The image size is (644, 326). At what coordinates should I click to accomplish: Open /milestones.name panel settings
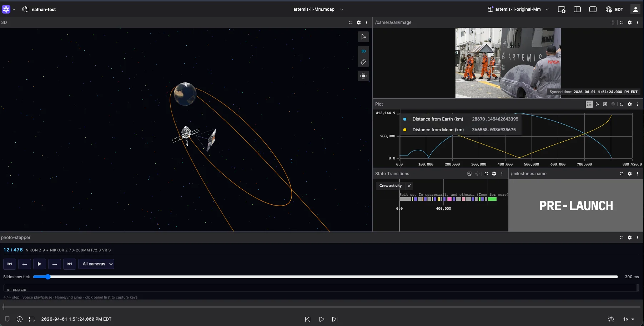pyautogui.click(x=630, y=174)
